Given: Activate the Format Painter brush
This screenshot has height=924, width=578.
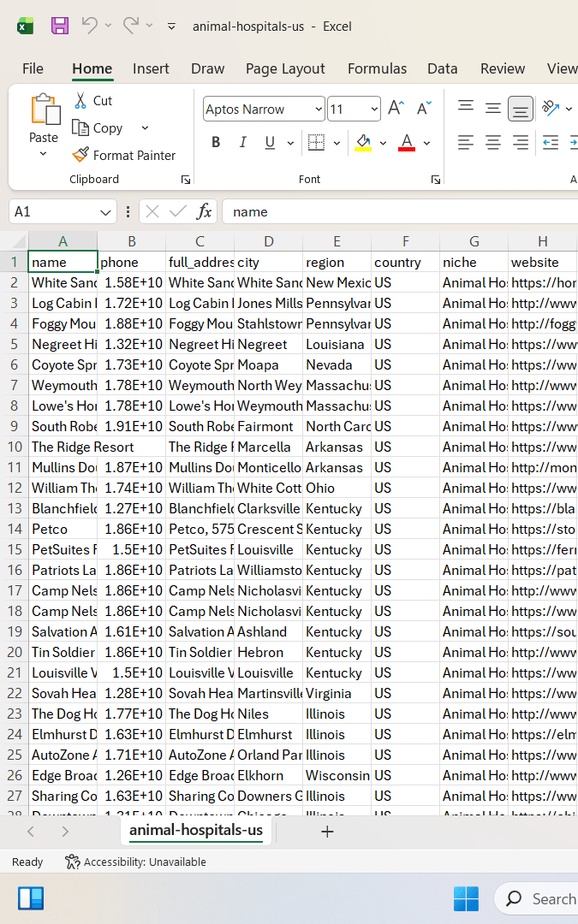Looking at the screenshot, I should (80, 155).
